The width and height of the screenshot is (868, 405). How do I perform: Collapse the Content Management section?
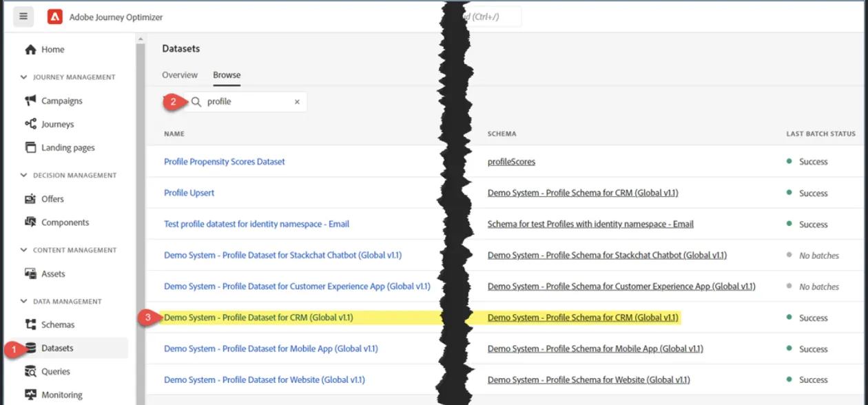coord(24,250)
